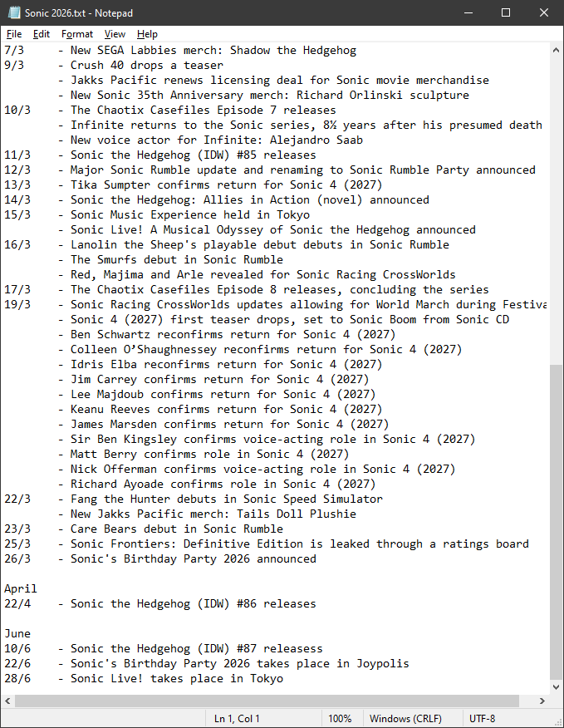The height and width of the screenshot is (728, 564).
Task: Click the 'June' heading
Action: coord(17,633)
